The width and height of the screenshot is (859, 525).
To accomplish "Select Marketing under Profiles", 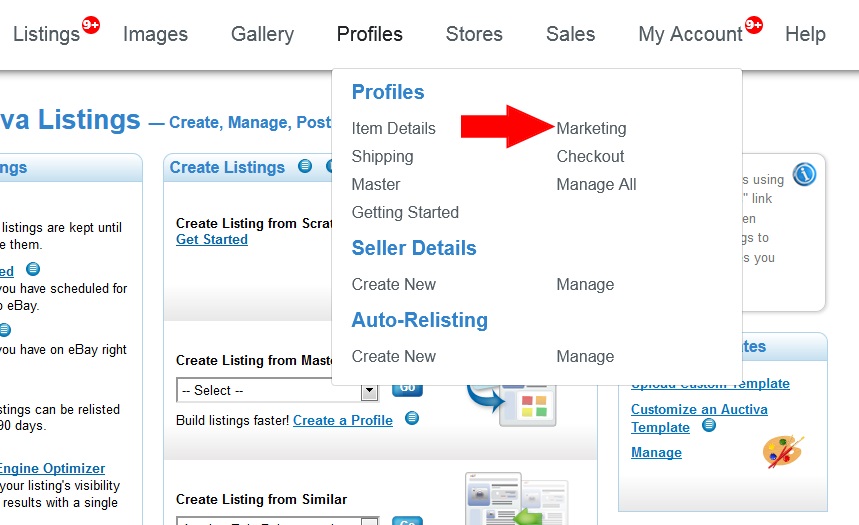I will tap(591, 128).
